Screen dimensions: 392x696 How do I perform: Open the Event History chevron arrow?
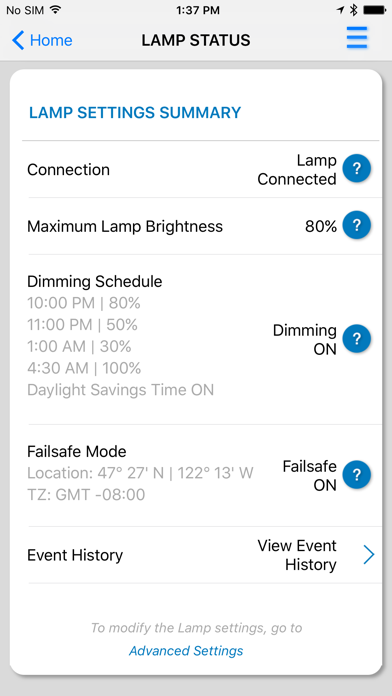(x=368, y=555)
